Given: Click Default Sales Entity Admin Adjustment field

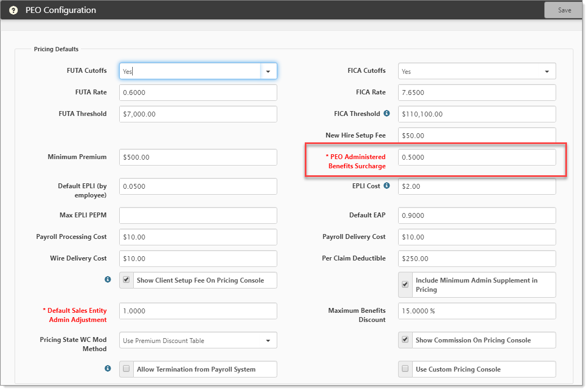Looking at the screenshot, I should click(198, 311).
